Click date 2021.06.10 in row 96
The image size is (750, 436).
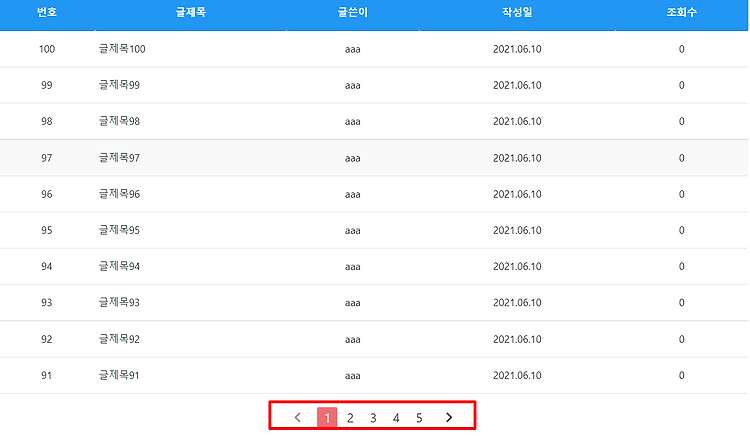coord(517,194)
